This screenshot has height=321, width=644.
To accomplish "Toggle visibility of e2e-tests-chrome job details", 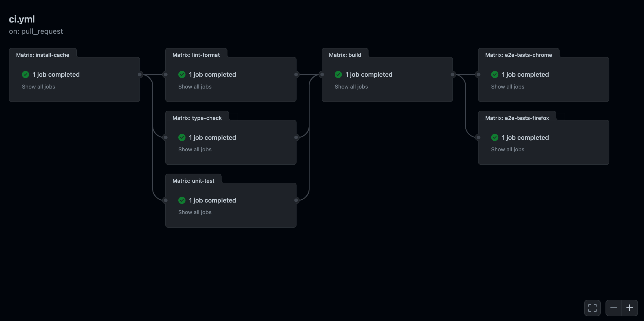I will coord(507,86).
